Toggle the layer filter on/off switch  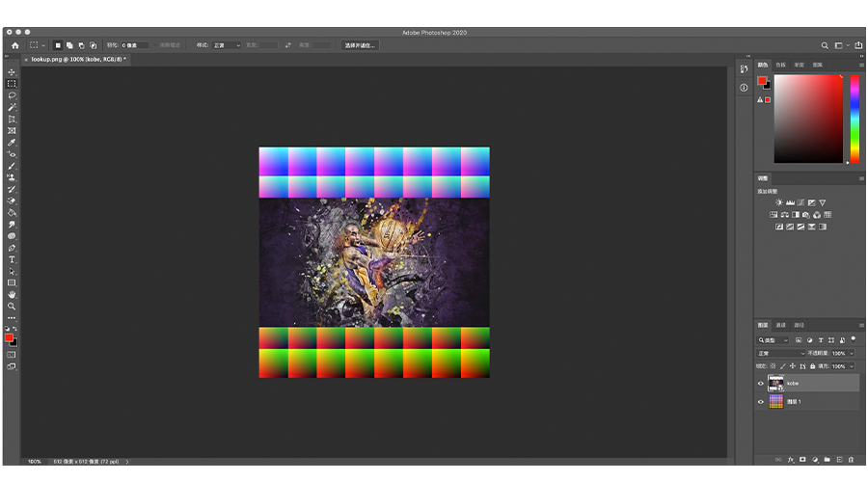point(854,338)
